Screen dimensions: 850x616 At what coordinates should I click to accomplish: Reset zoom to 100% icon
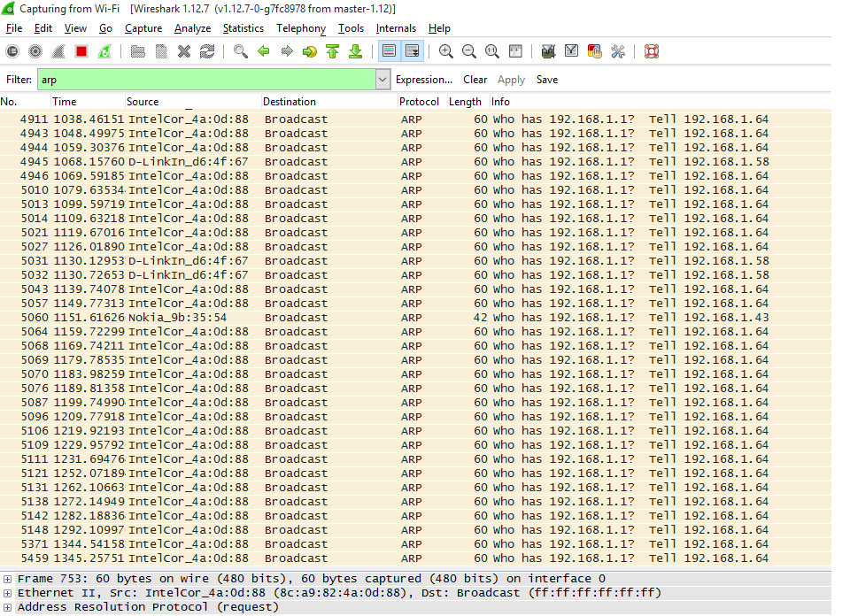[492, 51]
